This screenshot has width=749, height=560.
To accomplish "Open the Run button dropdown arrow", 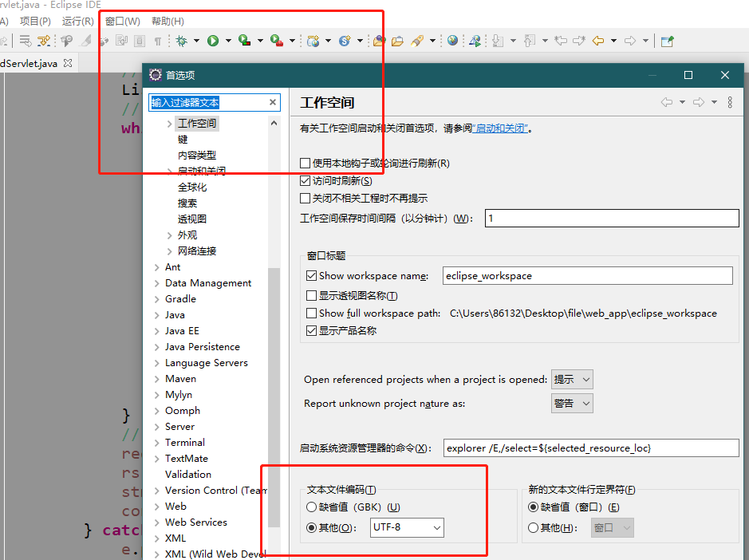I will pos(228,41).
